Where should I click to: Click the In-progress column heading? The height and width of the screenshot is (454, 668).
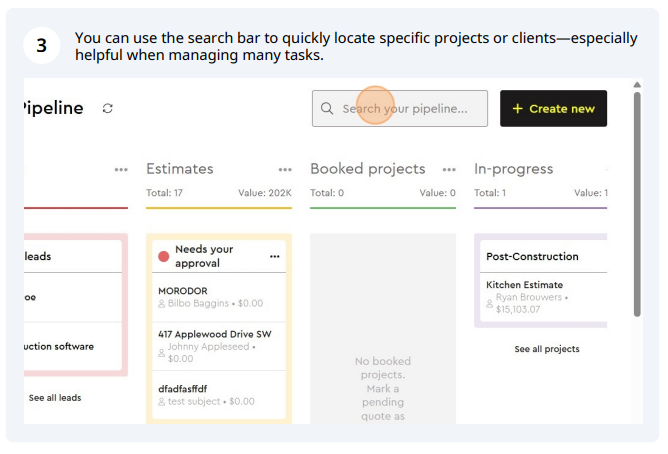(513, 169)
